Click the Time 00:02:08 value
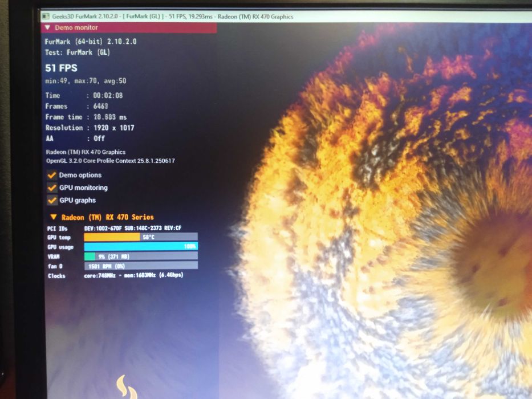 [108, 96]
